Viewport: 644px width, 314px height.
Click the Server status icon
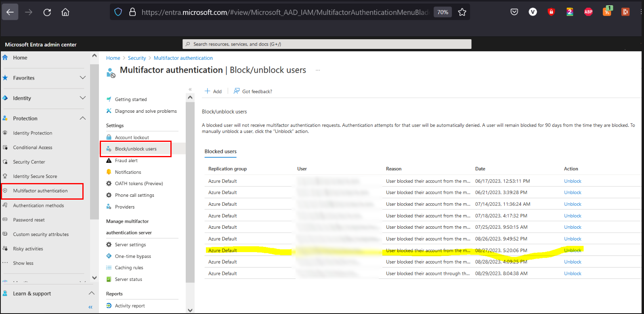(109, 279)
